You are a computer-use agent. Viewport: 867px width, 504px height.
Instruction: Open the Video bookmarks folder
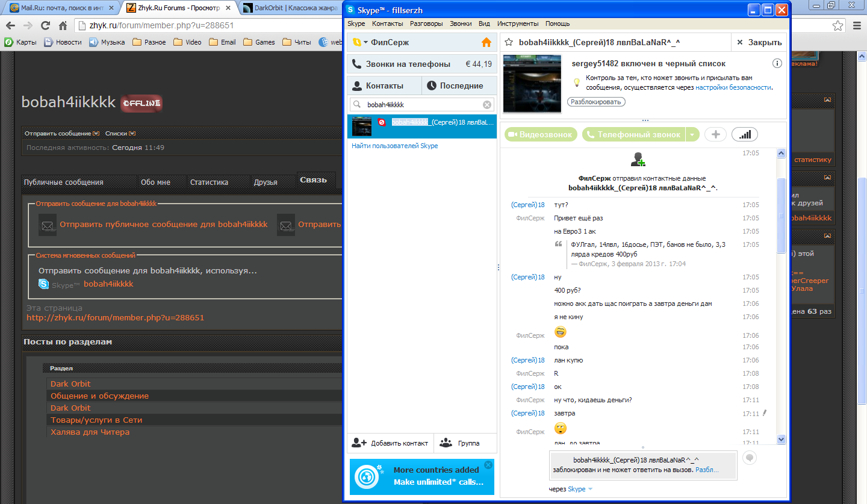click(187, 42)
